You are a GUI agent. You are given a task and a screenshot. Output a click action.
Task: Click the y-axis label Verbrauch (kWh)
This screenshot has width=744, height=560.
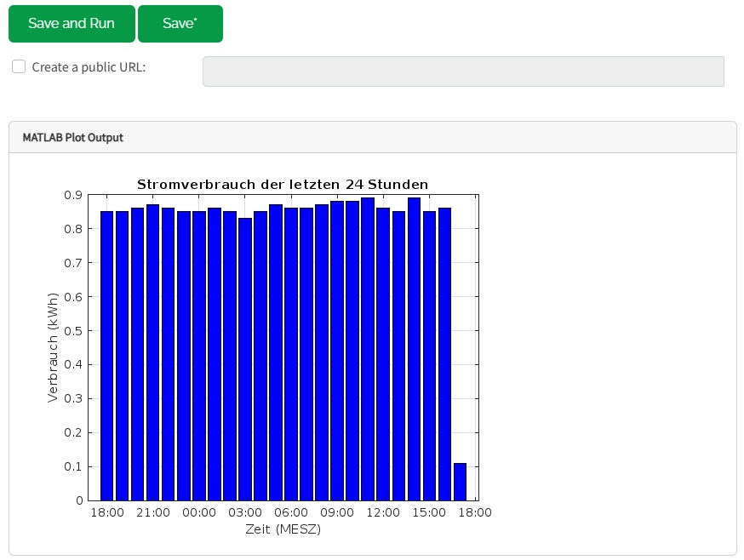[53, 349]
